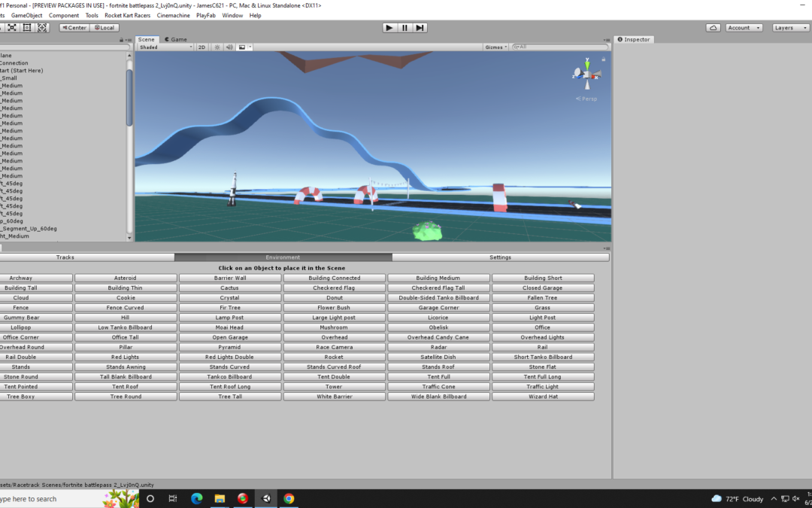The height and width of the screenshot is (508, 812).
Task: Switch to the Environment tab
Action: pos(283,257)
